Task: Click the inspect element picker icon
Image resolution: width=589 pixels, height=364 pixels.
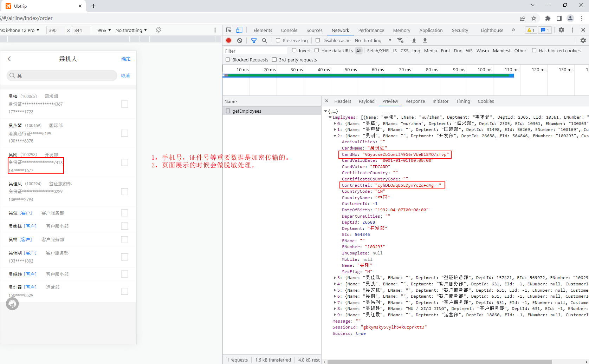Action: click(229, 30)
